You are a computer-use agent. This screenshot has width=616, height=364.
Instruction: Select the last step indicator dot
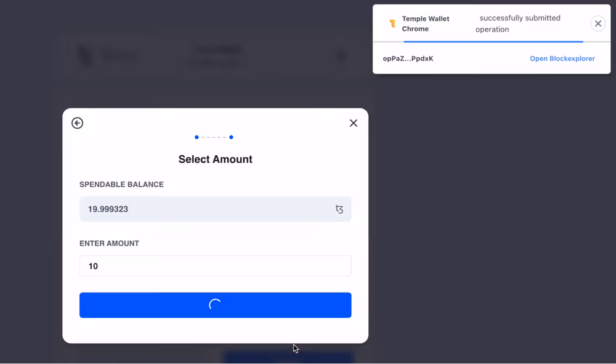click(231, 137)
